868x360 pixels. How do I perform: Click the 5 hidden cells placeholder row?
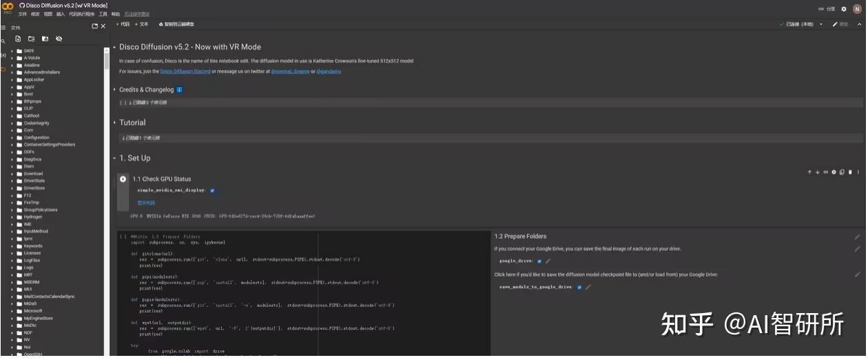tap(489, 103)
